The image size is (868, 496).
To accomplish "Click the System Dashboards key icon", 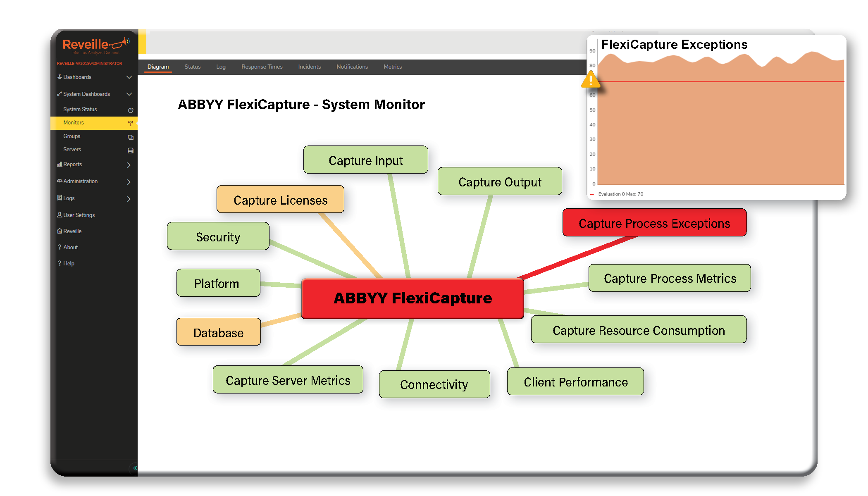I will coord(60,94).
